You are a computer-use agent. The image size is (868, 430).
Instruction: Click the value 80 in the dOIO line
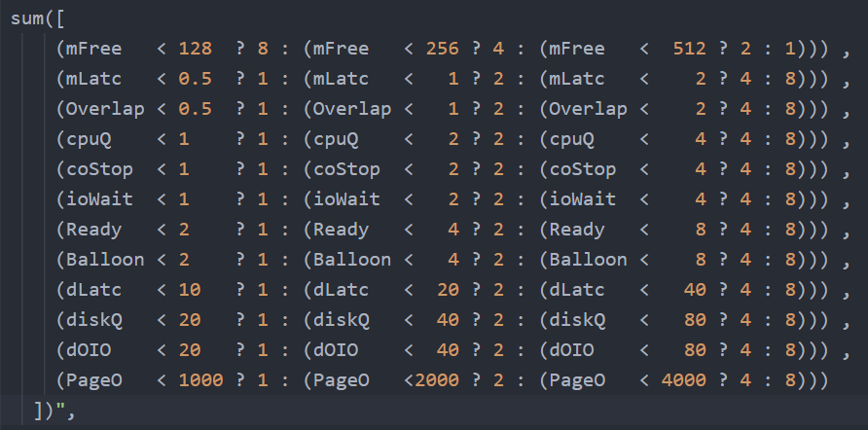(x=696, y=350)
